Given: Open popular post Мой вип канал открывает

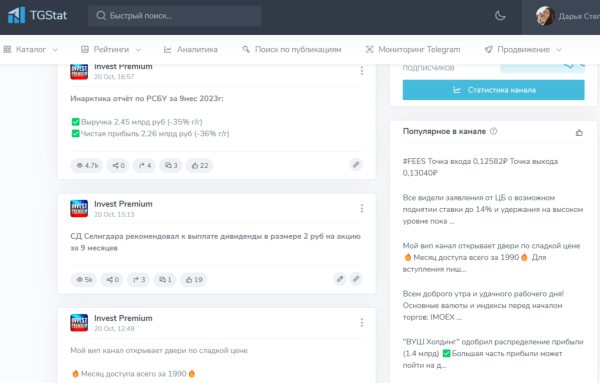Looking at the screenshot, I should tap(492, 258).
